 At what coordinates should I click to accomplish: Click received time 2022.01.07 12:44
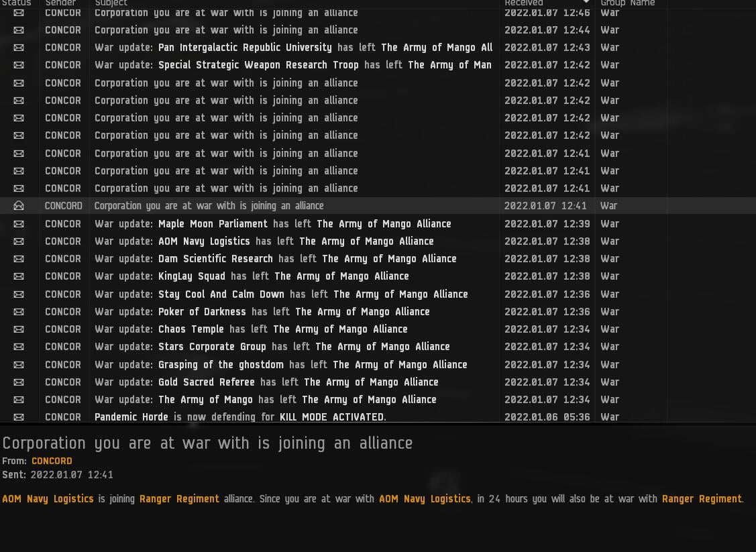click(547, 30)
